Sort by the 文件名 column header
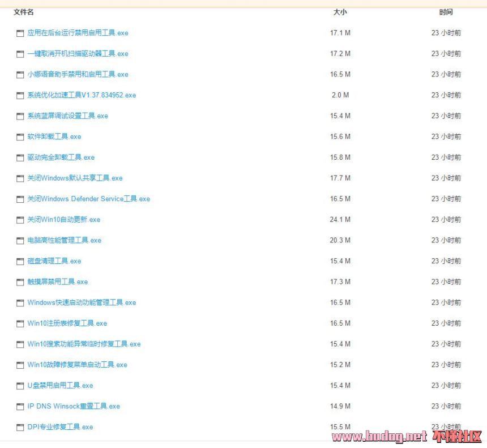487x448 pixels. [x=23, y=12]
